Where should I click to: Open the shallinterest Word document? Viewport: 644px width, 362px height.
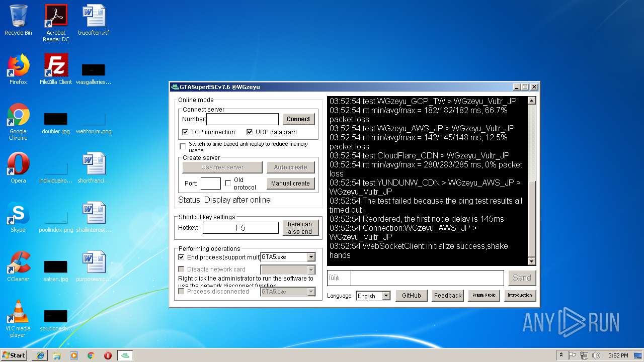coord(94,217)
